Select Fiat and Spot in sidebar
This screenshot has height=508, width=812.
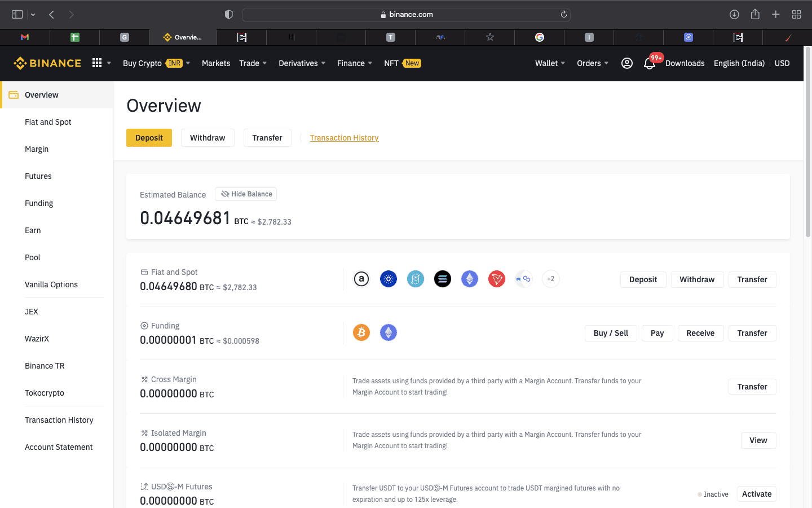(48, 122)
